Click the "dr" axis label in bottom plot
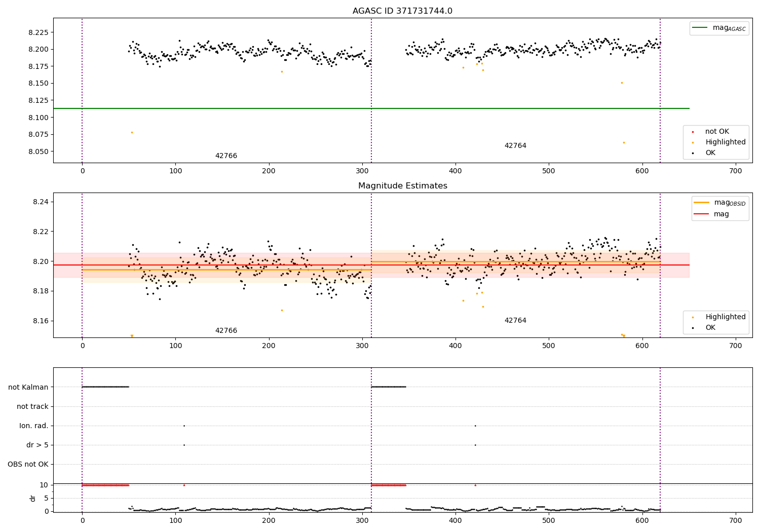The width and height of the screenshot is (760, 532). pyautogui.click(x=33, y=498)
